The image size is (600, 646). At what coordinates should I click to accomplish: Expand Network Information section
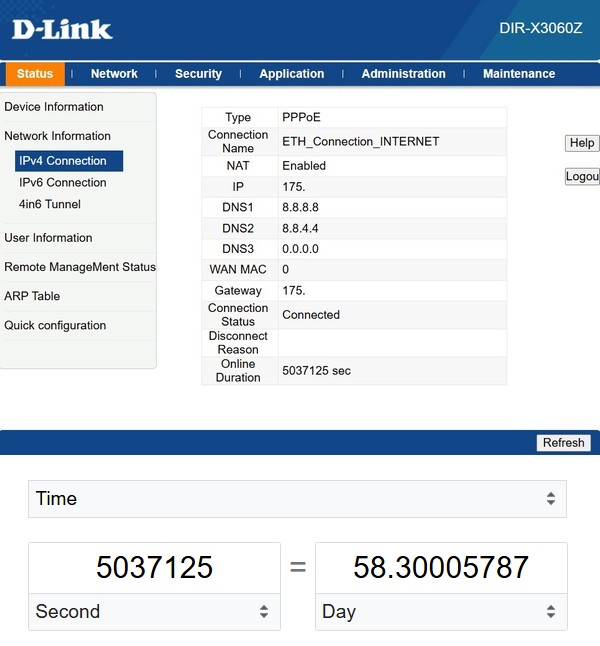point(57,136)
